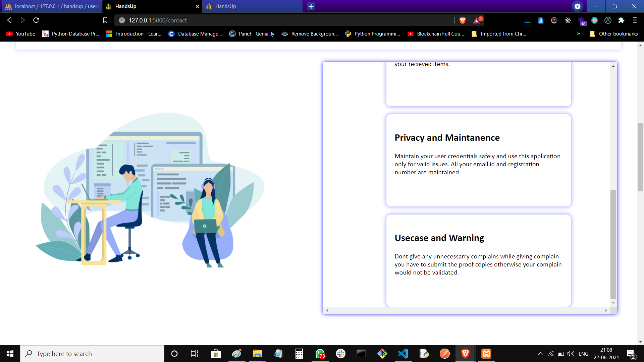Go back with the browser back arrow
644x362 pixels.
pos(9,20)
